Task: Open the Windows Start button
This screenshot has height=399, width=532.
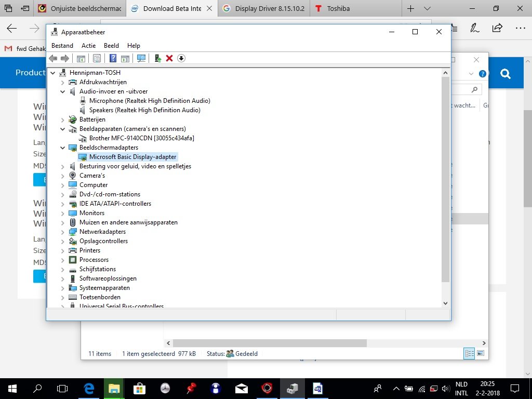Action: (x=12, y=389)
